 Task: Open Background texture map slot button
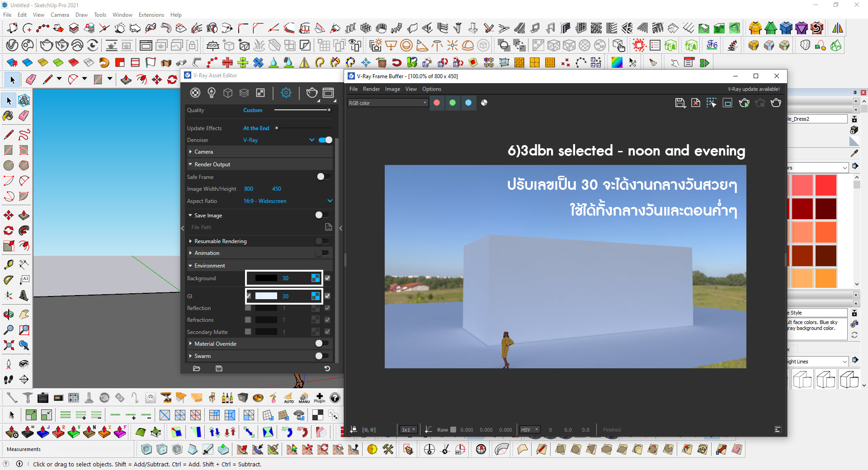coord(316,278)
